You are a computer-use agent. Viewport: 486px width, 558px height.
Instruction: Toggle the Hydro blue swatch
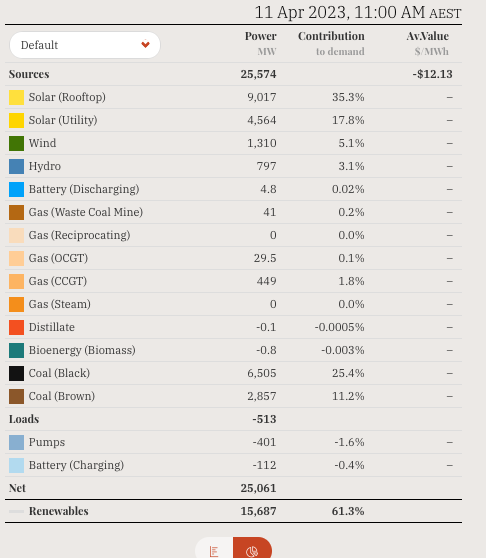(x=16, y=166)
